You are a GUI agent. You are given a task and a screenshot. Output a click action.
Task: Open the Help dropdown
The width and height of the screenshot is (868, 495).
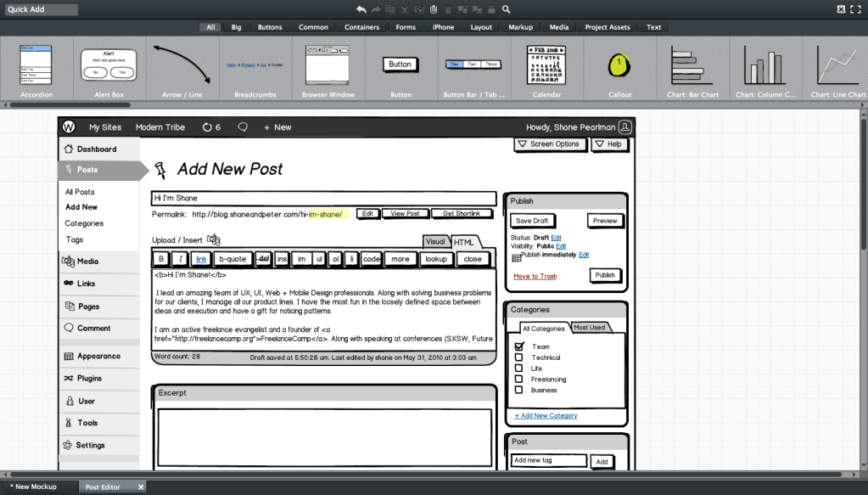[609, 144]
